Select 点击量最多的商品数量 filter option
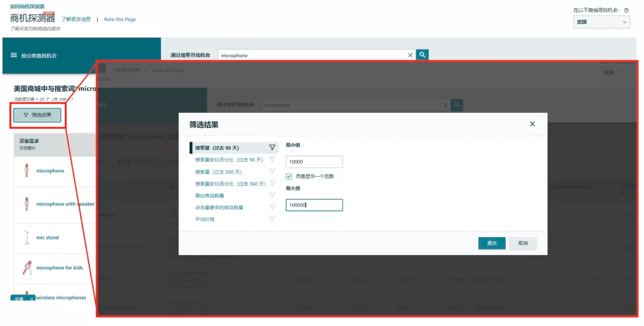Screen dimensions: 644x326 [x=219, y=207]
